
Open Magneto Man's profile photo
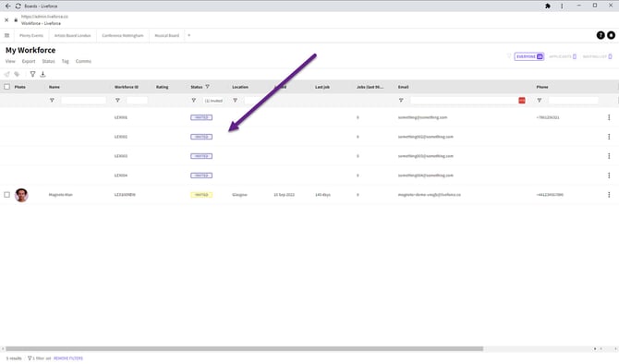click(21, 195)
